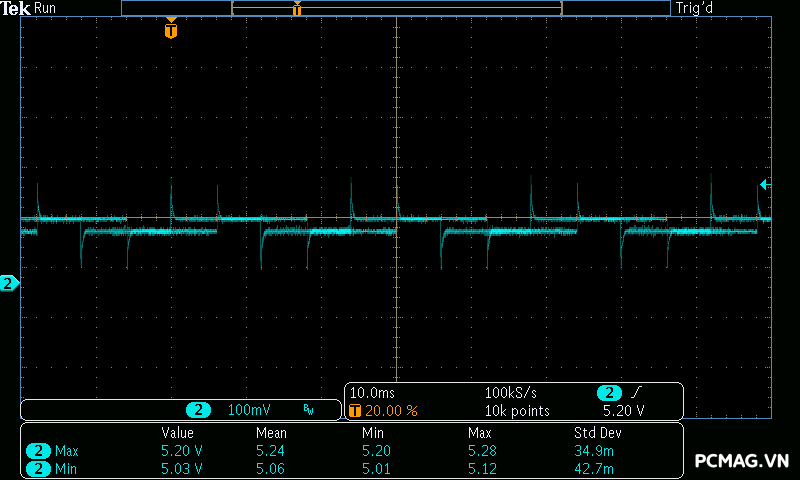Click the orange trigger position T marker on graticule
Viewport: 800px width, 480px height.
coord(171,30)
